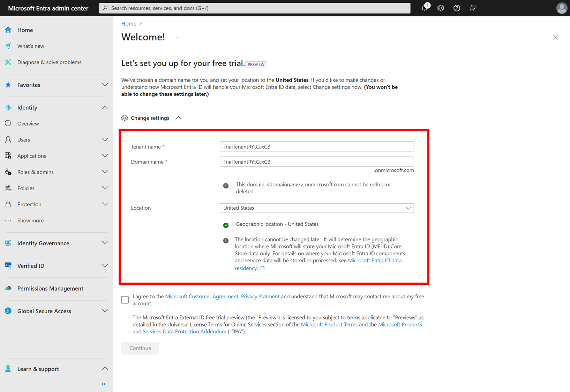Click the Diagnose & solve problems wrench icon

[8, 62]
